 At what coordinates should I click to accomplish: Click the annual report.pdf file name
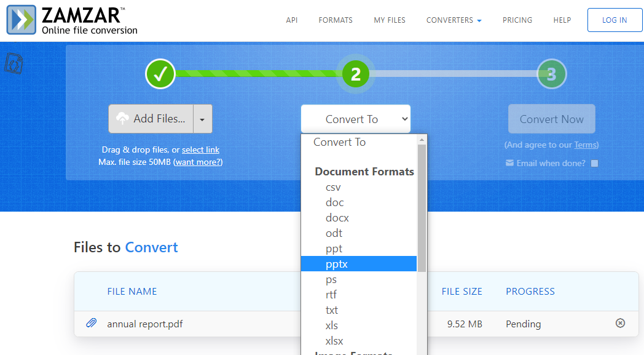144,324
